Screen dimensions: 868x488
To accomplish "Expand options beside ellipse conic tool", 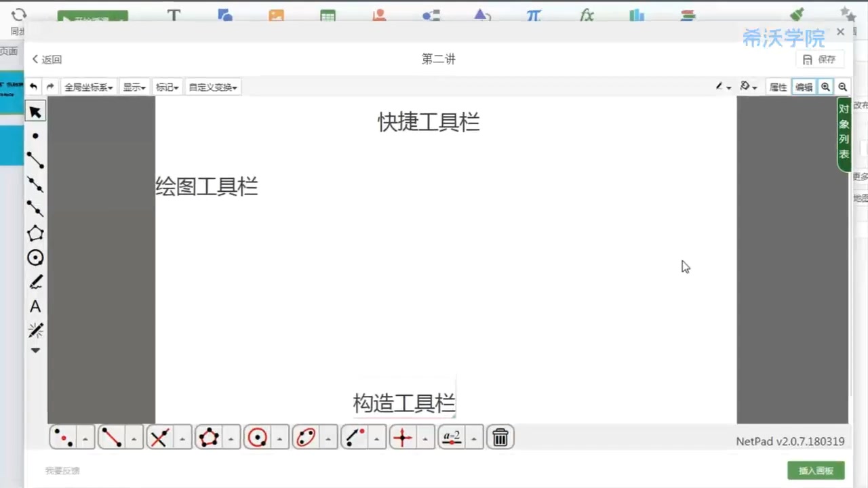I will click(328, 439).
